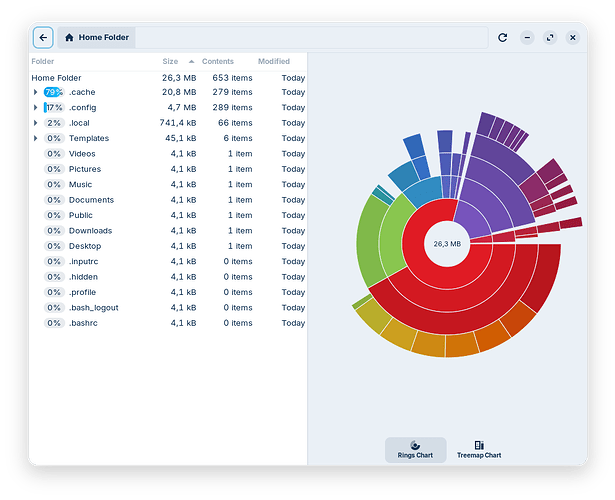Screen dimensions: 615x500
Task: Click the Home Folder location button
Action: pyautogui.click(x=97, y=38)
